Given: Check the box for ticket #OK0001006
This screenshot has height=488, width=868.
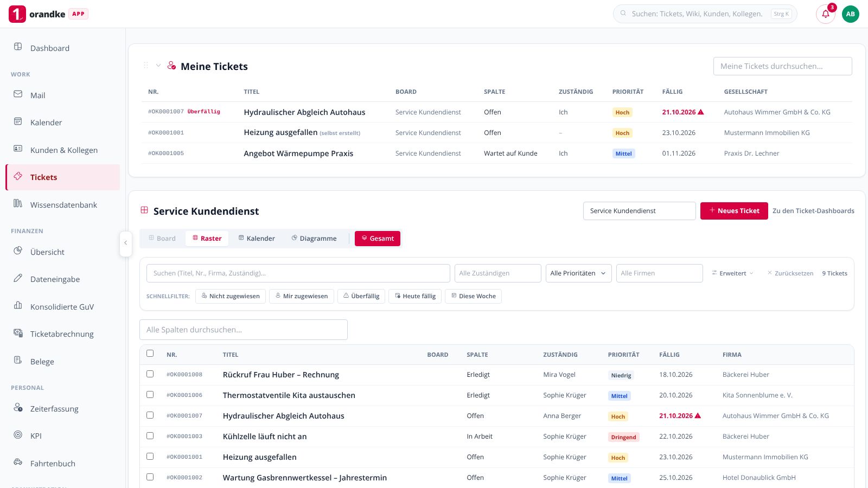Looking at the screenshot, I should coord(150,395).
